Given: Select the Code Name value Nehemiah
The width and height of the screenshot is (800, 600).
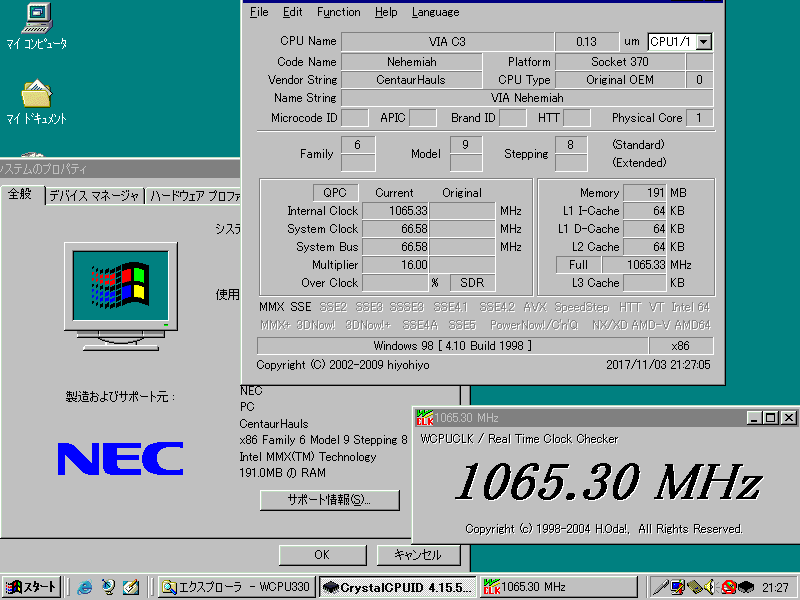Looking at the screenshot, I should 412,62.
